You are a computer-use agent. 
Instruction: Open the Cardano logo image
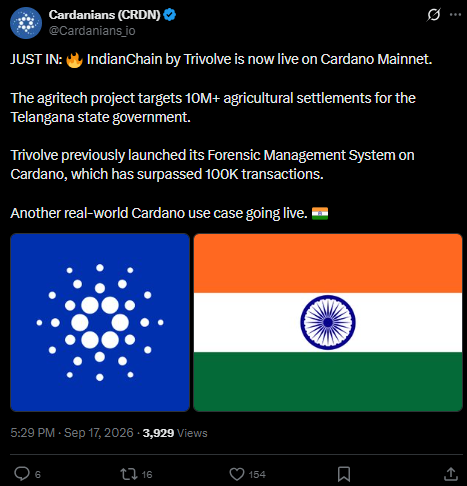coord(100,322)
